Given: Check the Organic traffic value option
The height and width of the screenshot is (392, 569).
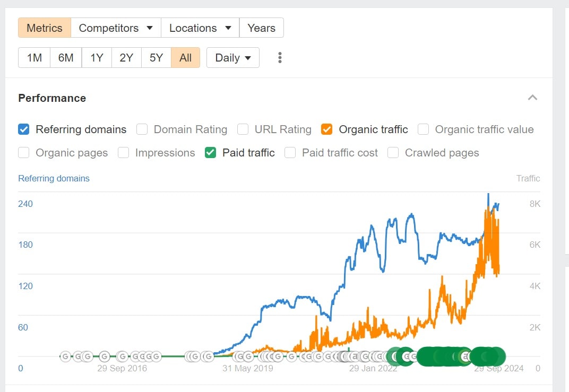Looking at the screenshot, I should click(423, 129).
